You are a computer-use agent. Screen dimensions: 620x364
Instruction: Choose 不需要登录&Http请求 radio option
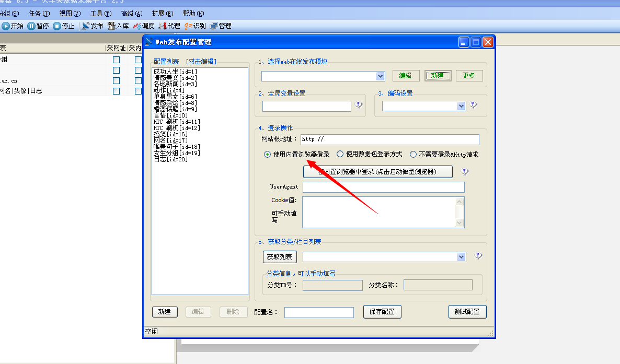[413, 154]
